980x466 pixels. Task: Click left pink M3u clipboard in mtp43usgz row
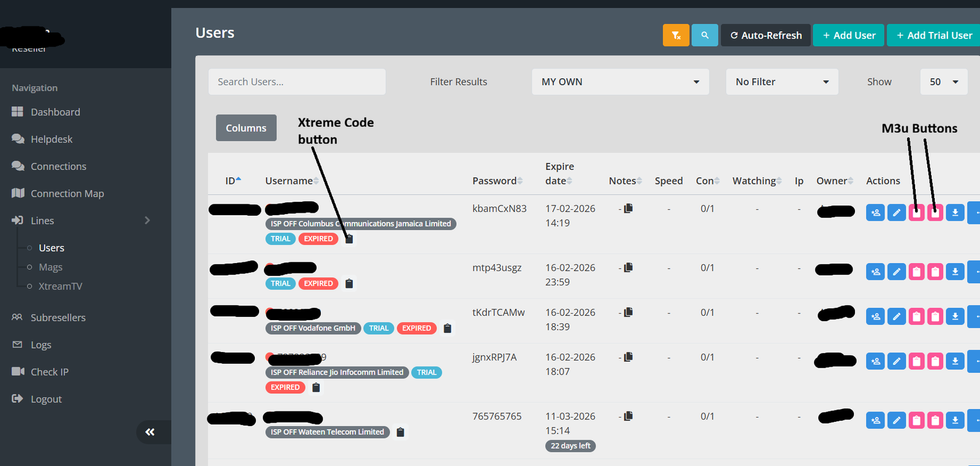[x=916, y=272]
